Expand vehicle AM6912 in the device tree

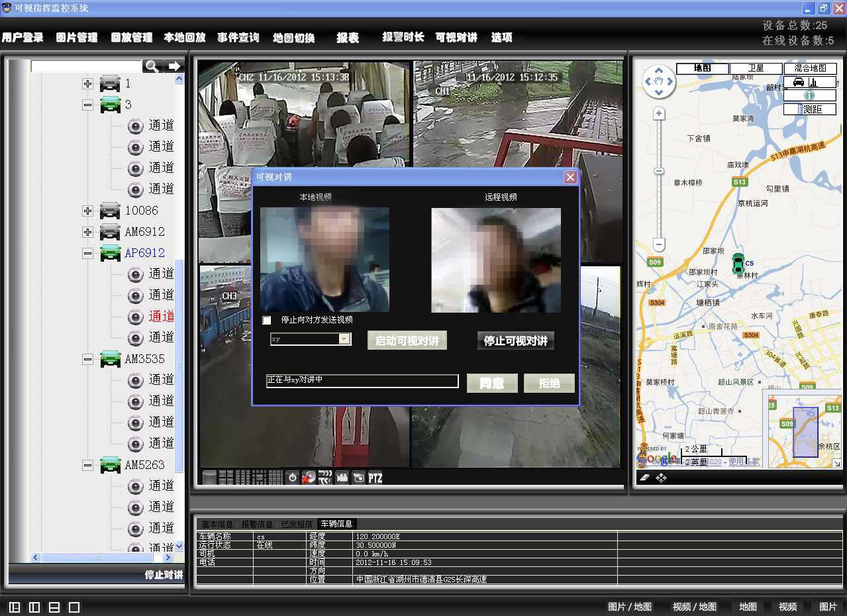[87, 232]
